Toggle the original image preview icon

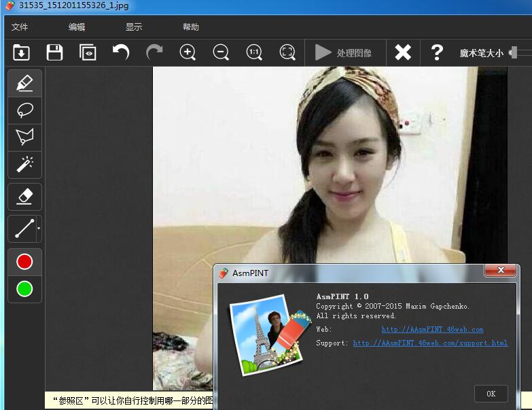click(88, 52)
